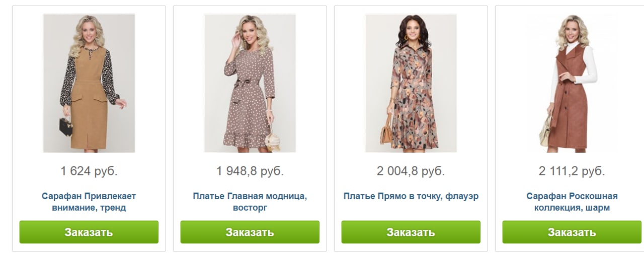Click the 1 948,8 руб. price
Image resolution: width=644 pixels, height=253 pixels.
250,171
